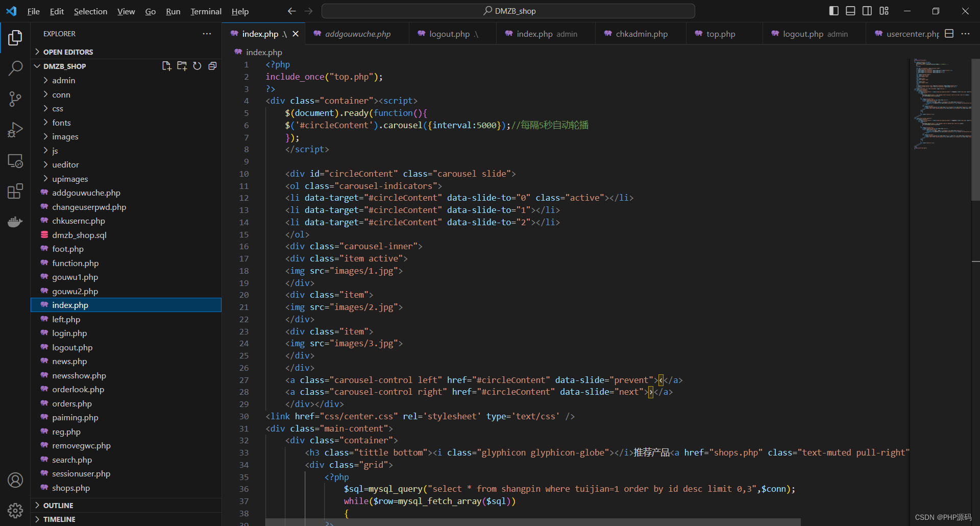Open the Accounts menu
Screen dimensions: 980x526
tap(15, 480)
